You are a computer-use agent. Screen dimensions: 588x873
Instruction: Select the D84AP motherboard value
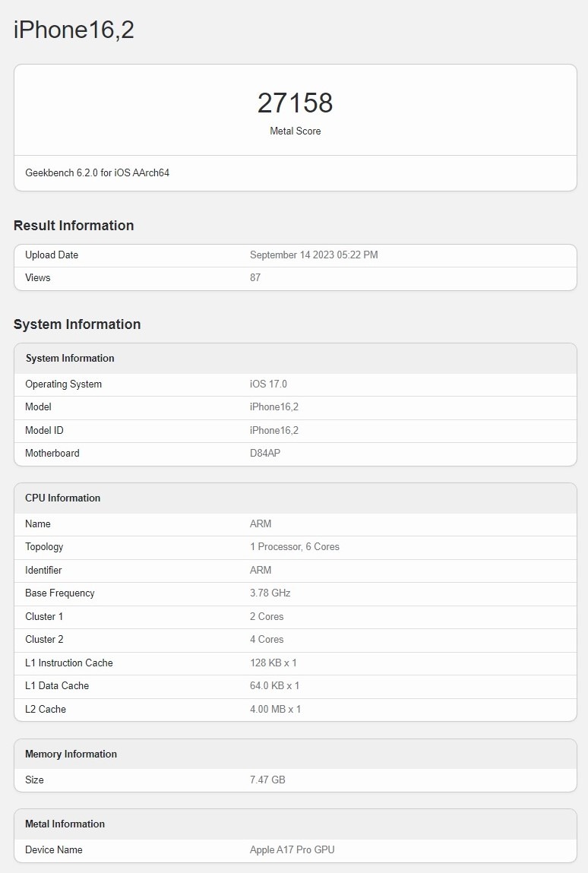click(265, 454)
